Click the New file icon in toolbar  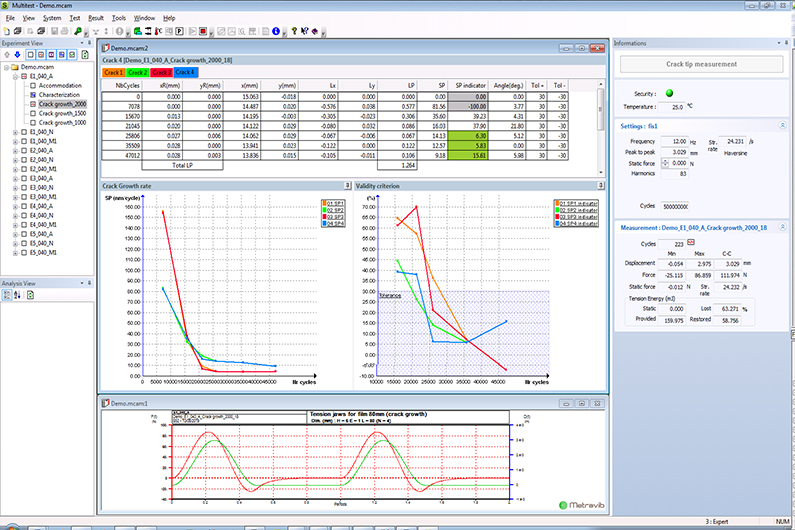coord(7,31)
